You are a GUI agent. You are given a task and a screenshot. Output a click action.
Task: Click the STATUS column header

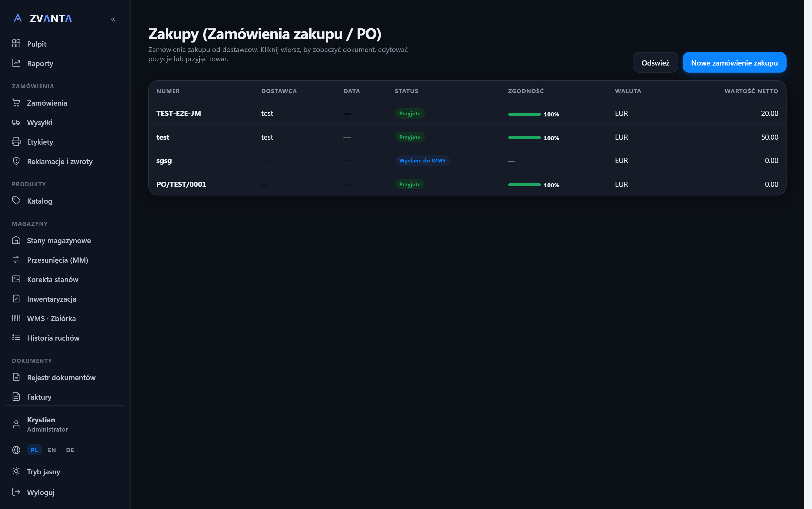click(406, 91)
